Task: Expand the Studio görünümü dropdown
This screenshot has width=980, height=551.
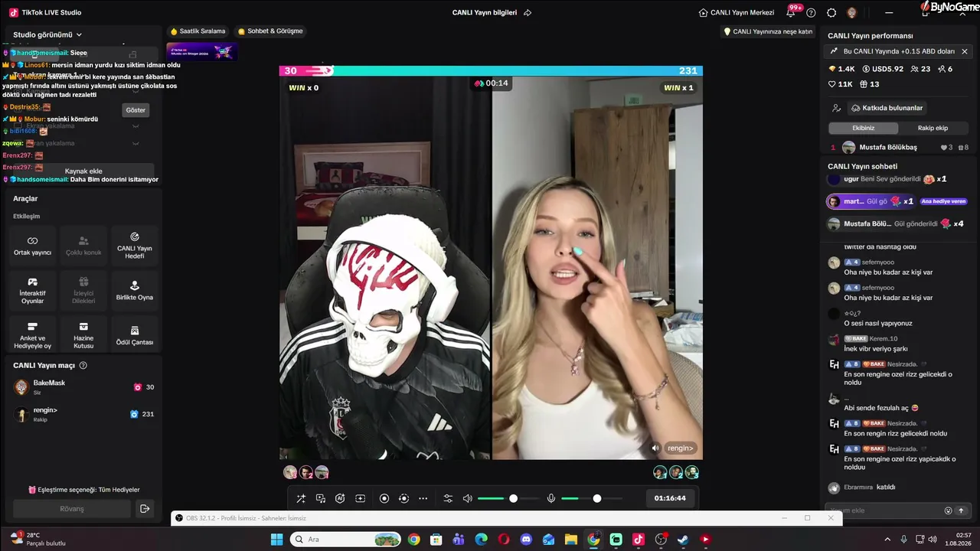Action: coord(47,34)
